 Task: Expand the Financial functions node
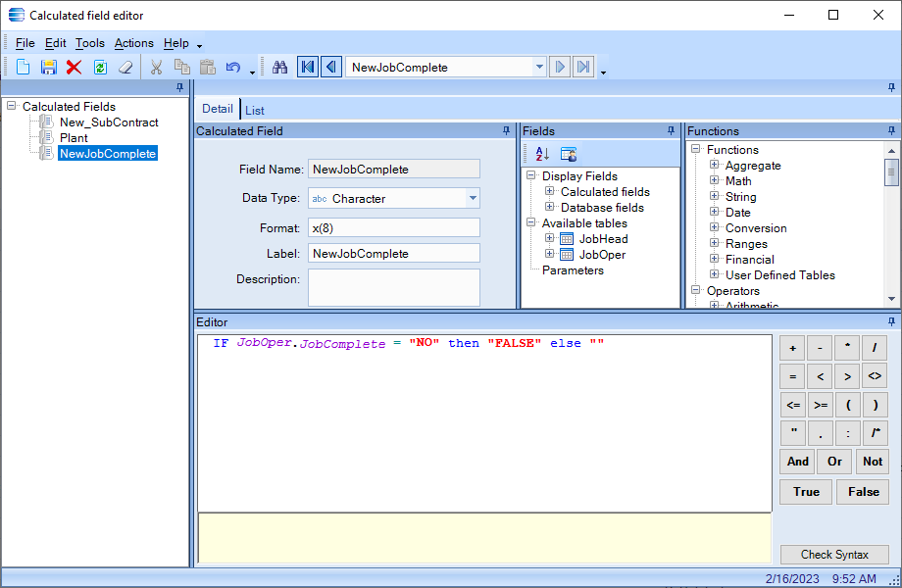point(714,259)
